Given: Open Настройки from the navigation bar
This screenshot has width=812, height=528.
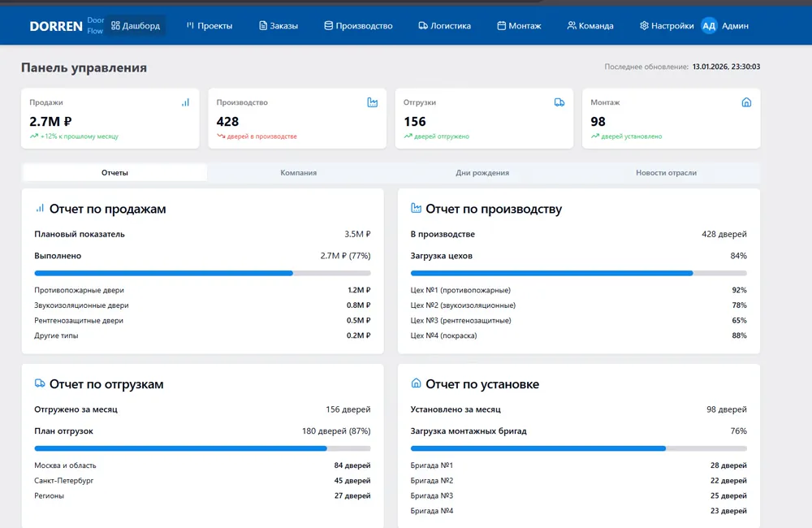Looking at the screenshot, I should (x=667, y=25).
